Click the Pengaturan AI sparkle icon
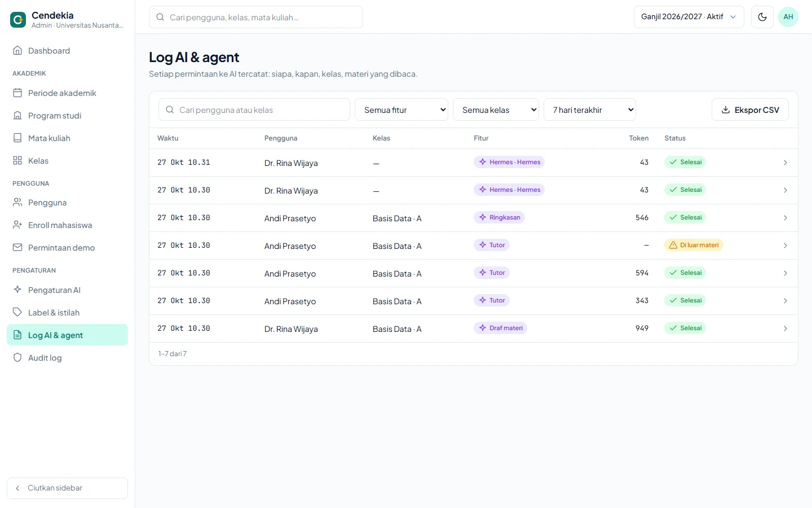The width and height of the screenshot is (812, 508). 17,290
